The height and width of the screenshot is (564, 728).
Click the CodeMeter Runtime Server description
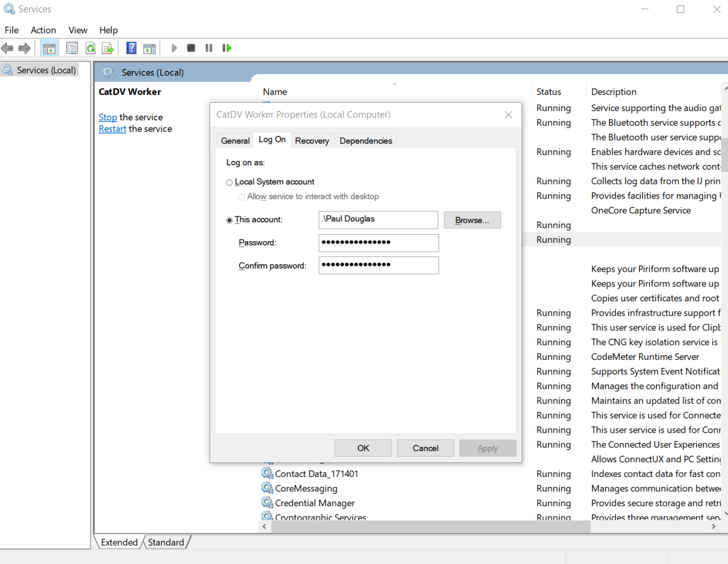pyautogui.click(x=645, y=356)
